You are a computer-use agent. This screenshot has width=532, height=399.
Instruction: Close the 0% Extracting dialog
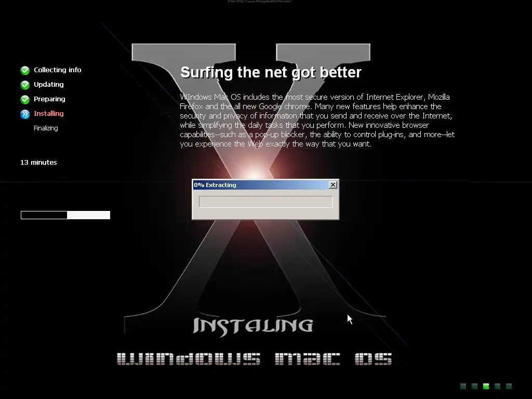coord(332,184)
